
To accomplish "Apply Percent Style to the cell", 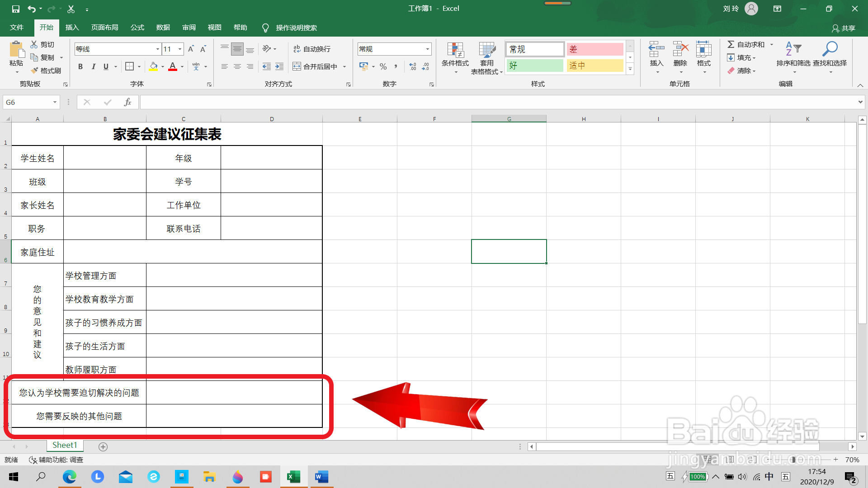I will pyautogui.click(x=383, y=66).
